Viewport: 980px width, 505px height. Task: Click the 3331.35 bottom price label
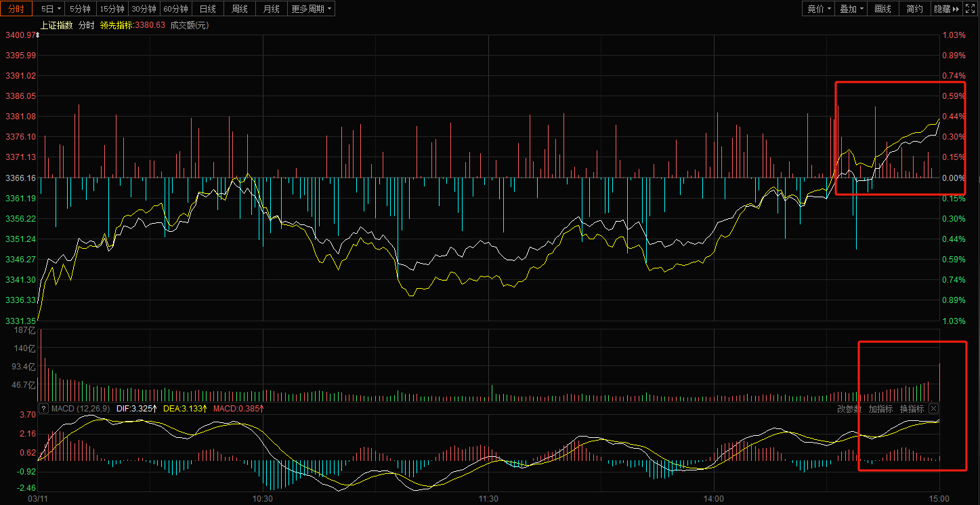(x=20, y=321)
